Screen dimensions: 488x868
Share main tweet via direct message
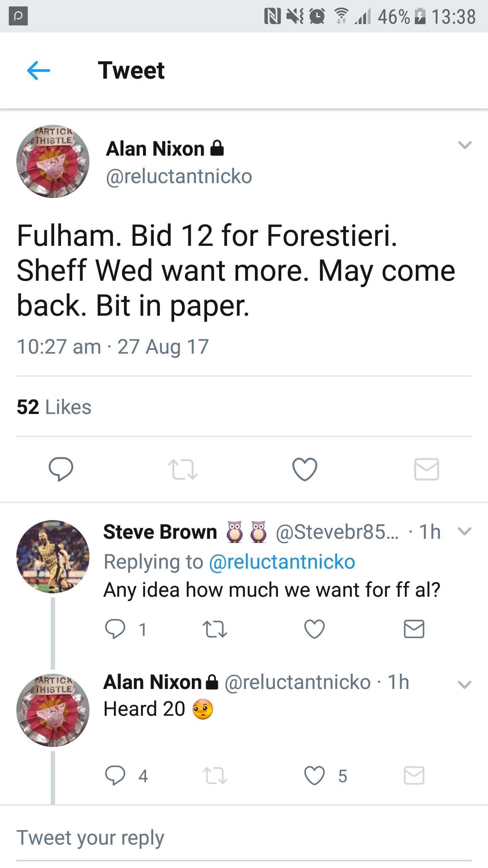426,469
